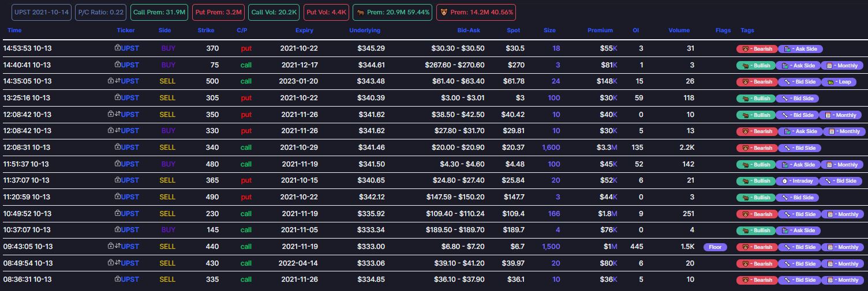868x291 pixels.
Task: Click briefcase icon in the 13:25:16 row
Action: click(x=118, y=98)
